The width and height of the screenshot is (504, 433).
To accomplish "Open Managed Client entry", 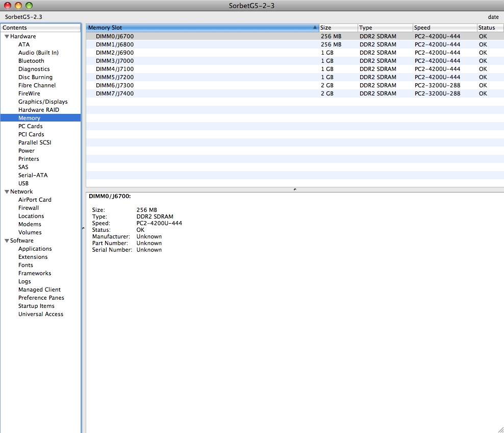I will click(x=39, y=290).
